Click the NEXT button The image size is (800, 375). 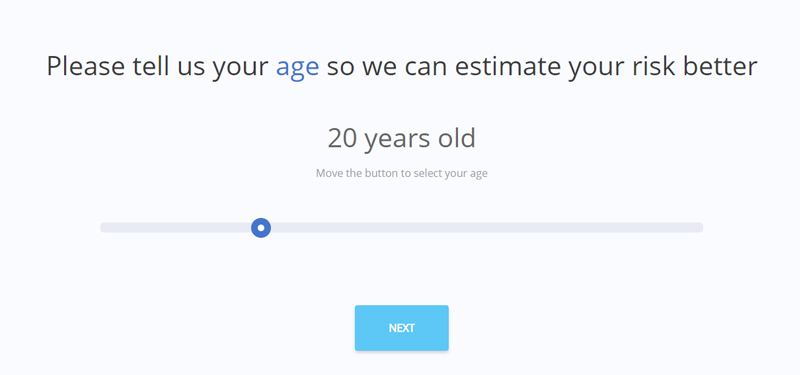(x=402, y=328)
